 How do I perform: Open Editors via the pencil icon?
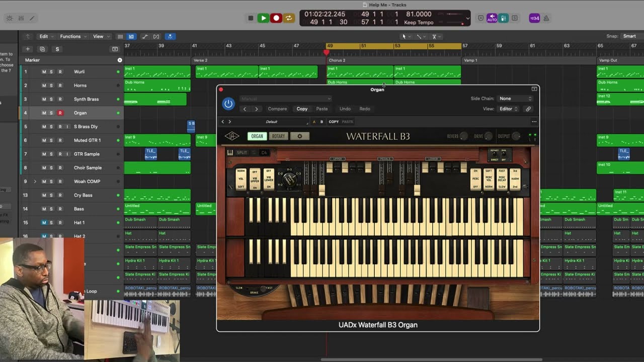click(32, 18)
